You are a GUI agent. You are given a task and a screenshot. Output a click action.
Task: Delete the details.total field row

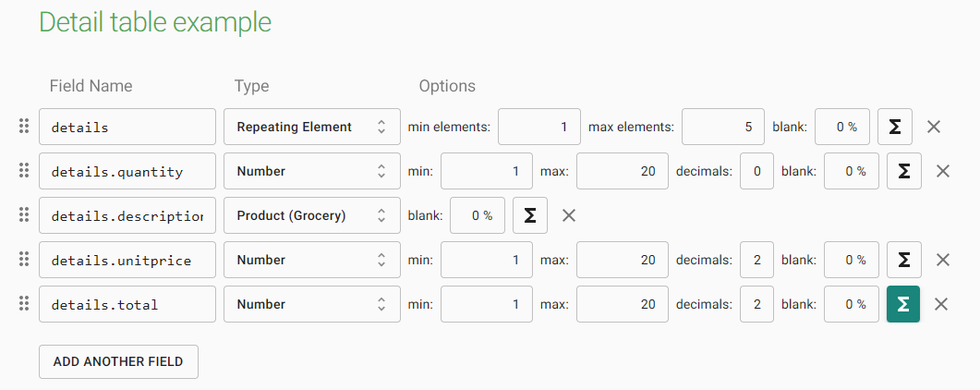pyautogui.click(x=942, y=304)
